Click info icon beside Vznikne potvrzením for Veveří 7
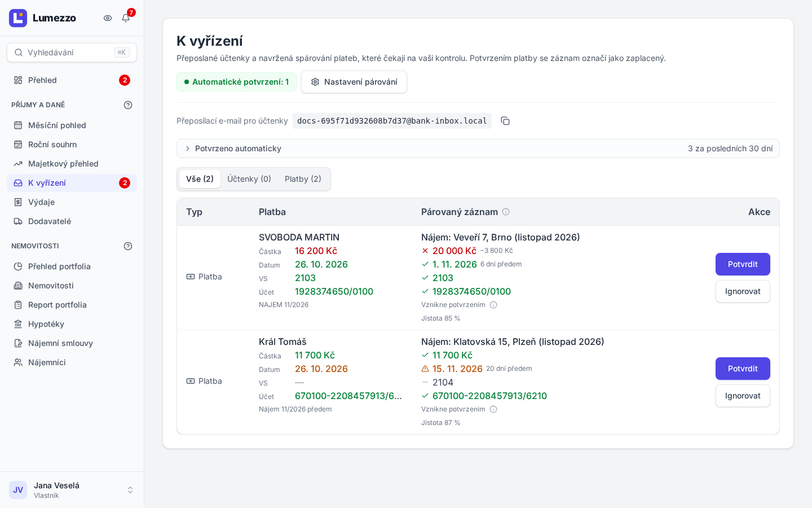 [493, 305]
